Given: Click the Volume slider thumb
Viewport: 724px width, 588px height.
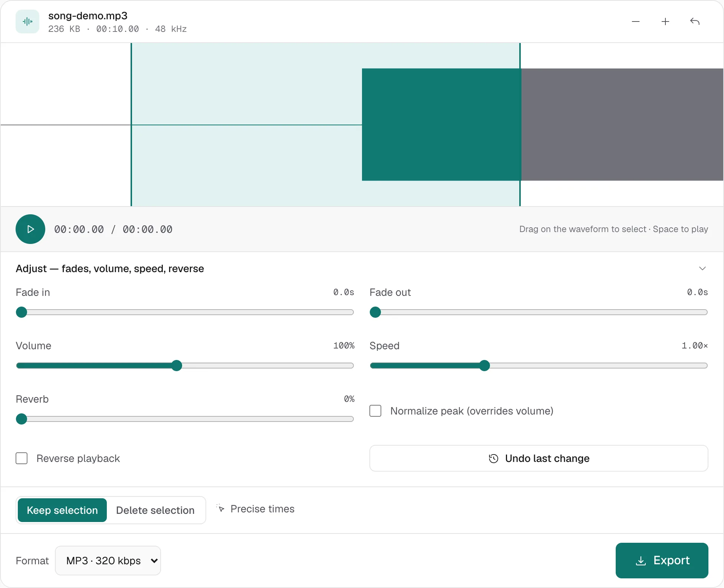Looking at the screenshot, I should tap(177, 366).
